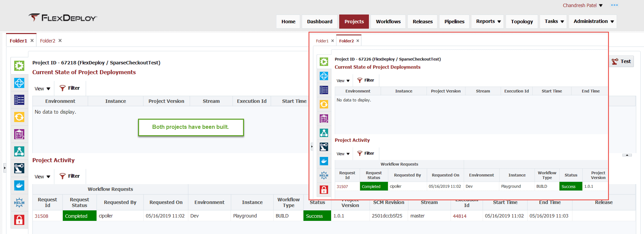Open request id 31507 link

[342, 186]
